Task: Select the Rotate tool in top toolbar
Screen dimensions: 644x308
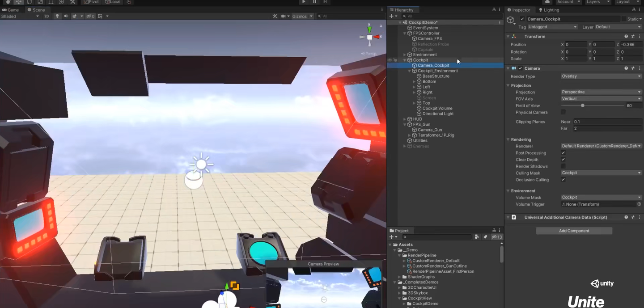Action: point(30,2)
